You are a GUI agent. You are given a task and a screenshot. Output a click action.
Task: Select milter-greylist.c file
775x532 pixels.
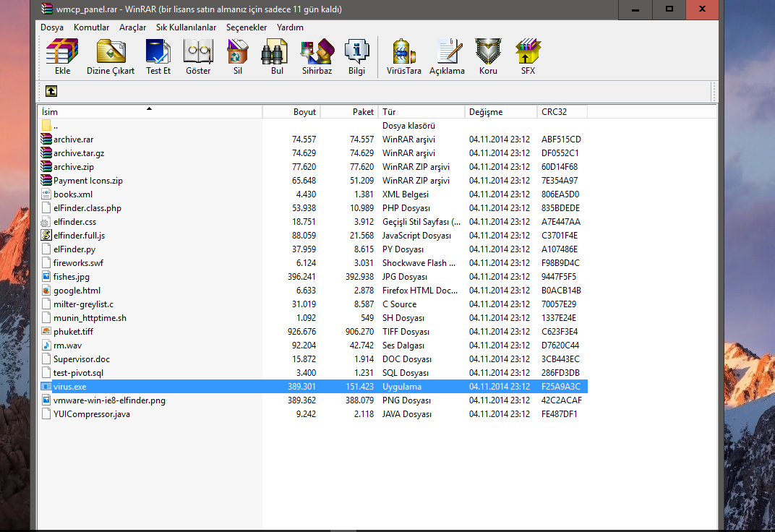click(x=313, y=304)
